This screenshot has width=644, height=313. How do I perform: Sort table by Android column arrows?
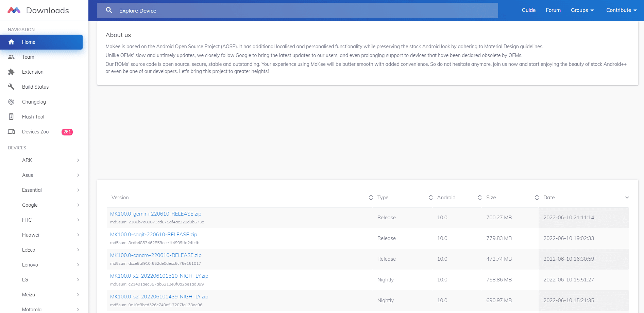pyautogui.click(x=480, y=198)
